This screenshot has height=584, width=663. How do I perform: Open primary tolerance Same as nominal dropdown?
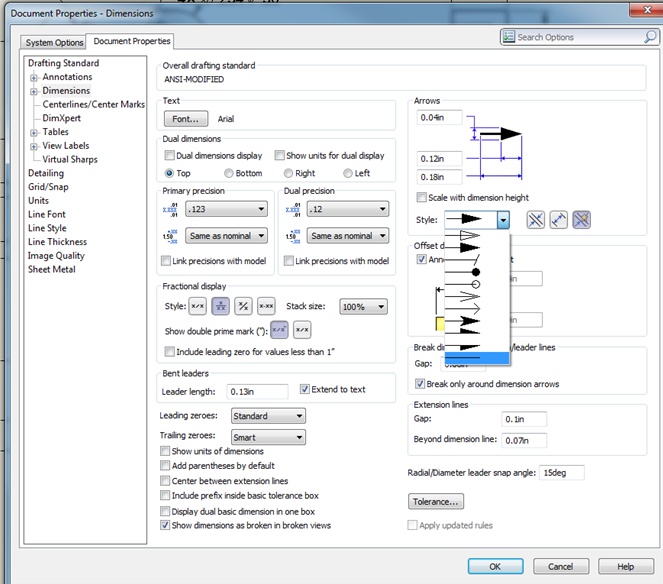pos(227,236)
